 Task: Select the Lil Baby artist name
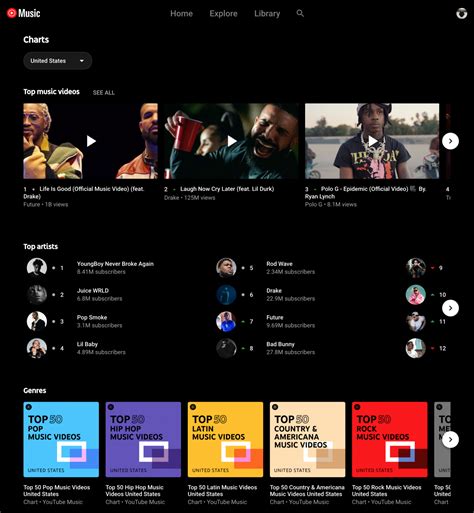point(87,344)
